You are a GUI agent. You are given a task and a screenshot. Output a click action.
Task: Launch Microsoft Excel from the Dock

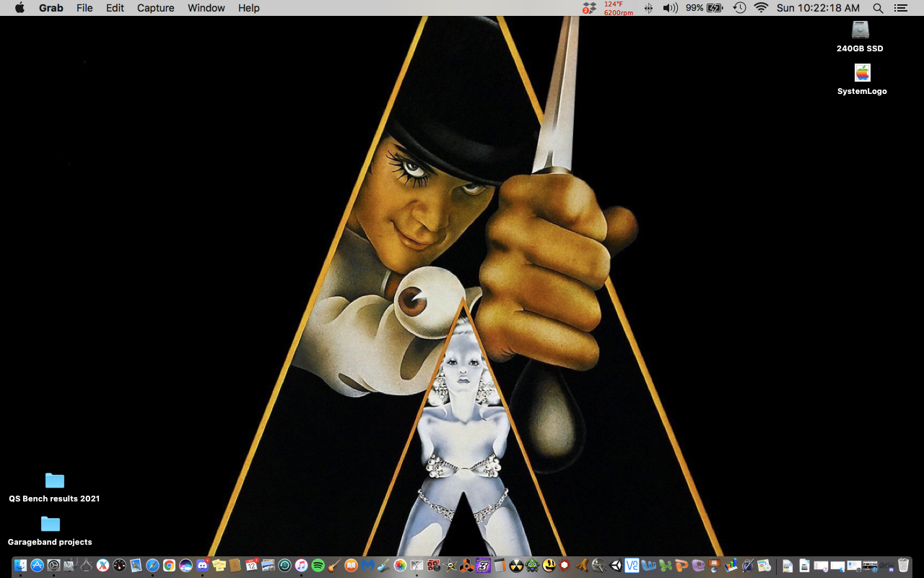point(666,566)
